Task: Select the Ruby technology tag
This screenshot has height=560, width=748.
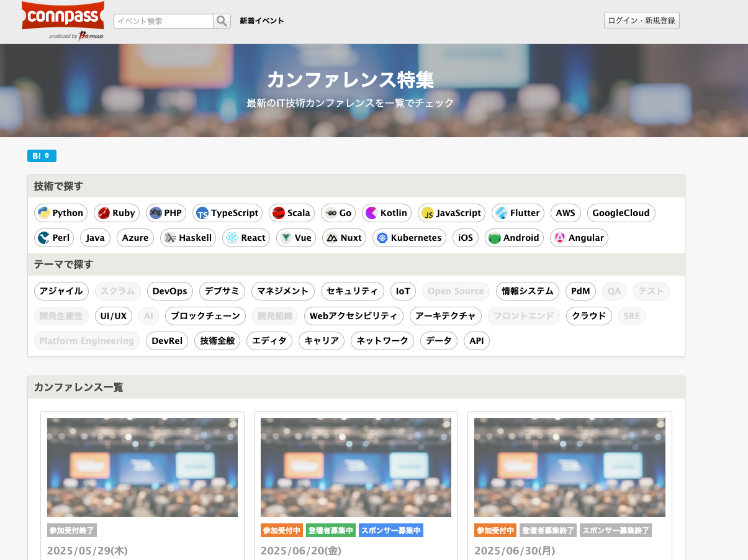Action: pyautogui.click(x=116, y=213)
